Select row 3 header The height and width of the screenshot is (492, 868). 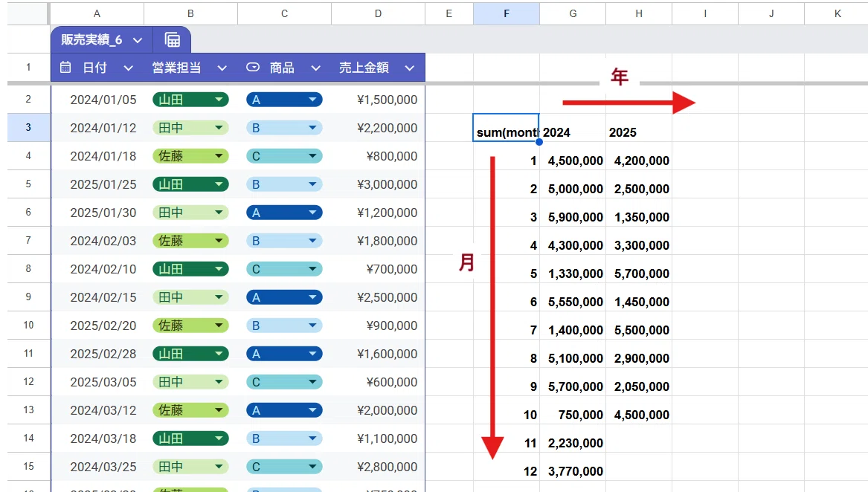pos(28,128)
